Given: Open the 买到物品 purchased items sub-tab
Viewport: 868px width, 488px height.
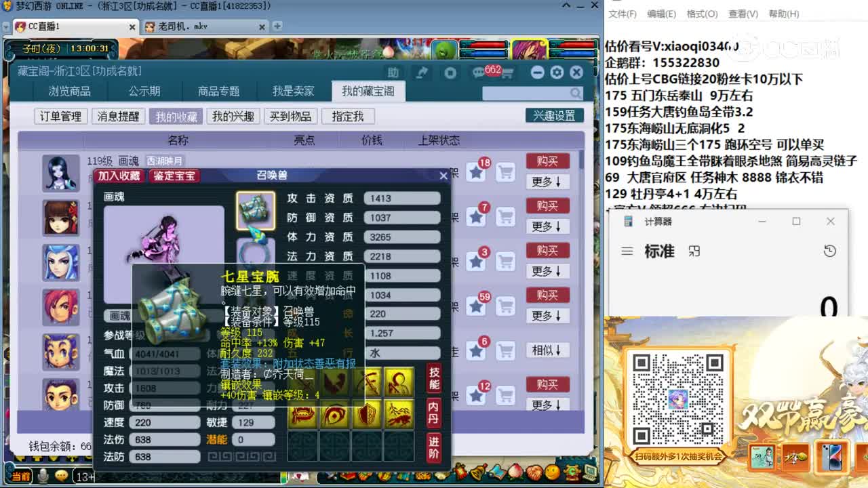Looking at the screenshot, I should point(290,117).
